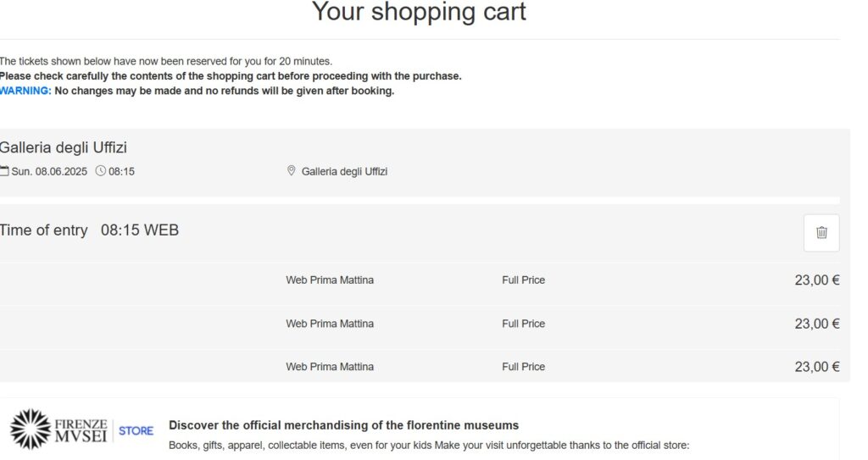Click the Your shopping cart heading
Screen dimensions: 868x460
click(x=419, y=11)
